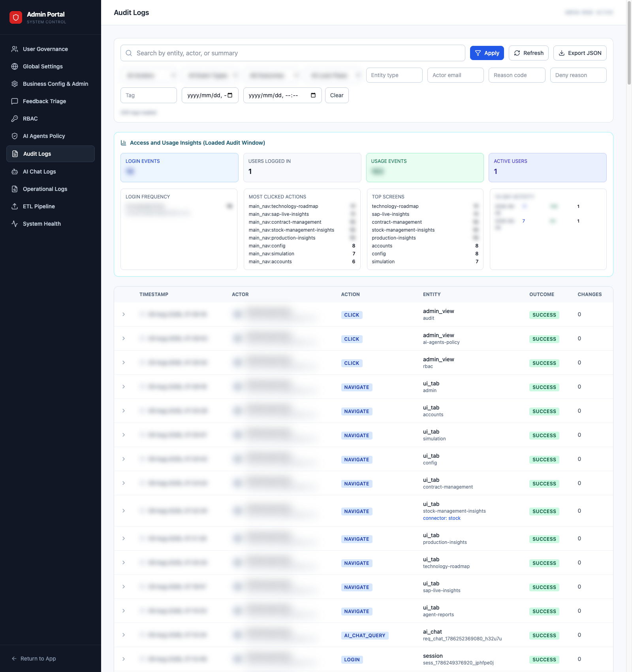Click the Audit Logs document icon

coord(15,154)
